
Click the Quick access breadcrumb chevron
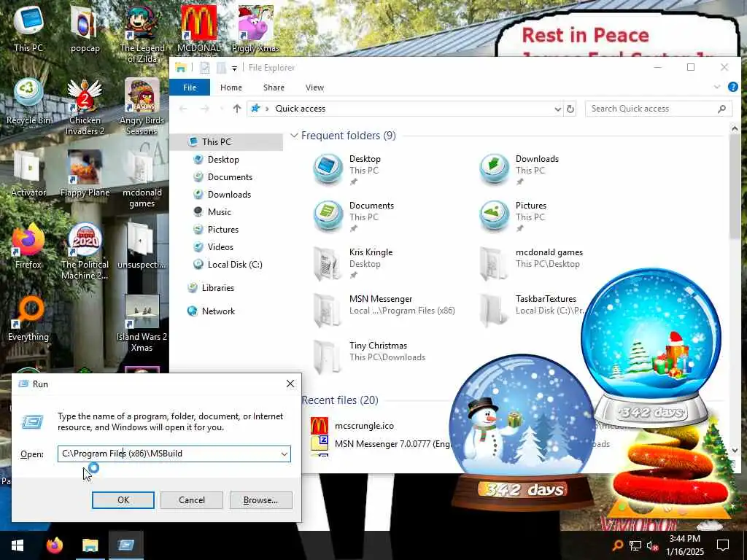coord(267,109)
